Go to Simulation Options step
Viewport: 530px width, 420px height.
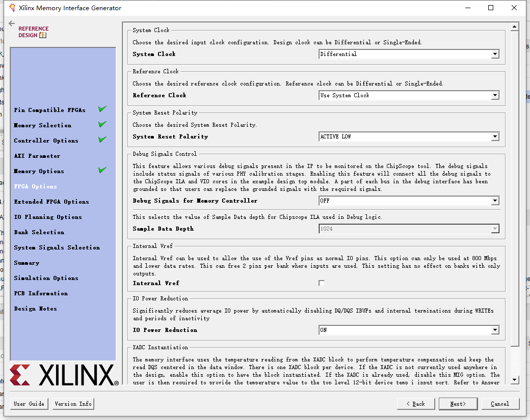click(46, 278)
